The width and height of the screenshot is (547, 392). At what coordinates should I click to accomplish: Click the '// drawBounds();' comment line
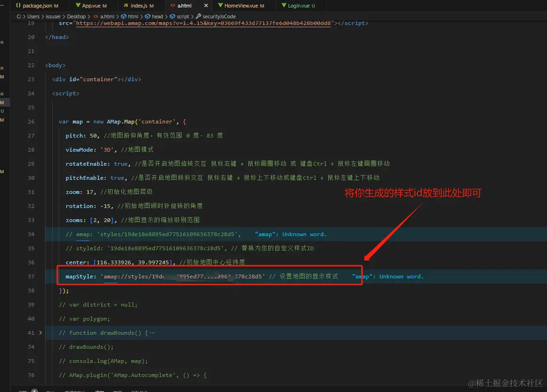click(86, 347)
